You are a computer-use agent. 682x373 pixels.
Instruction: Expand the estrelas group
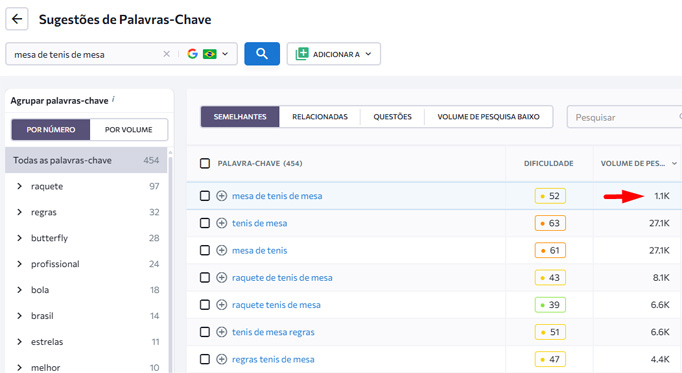19,342
